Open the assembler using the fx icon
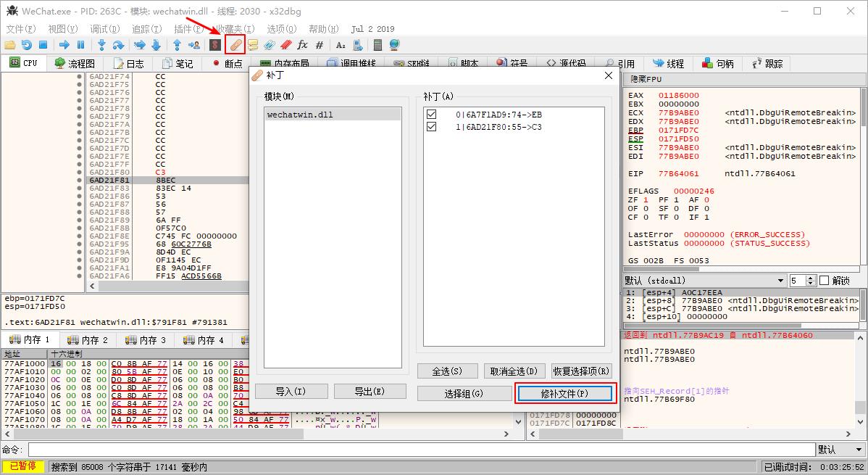 point(304,44)
